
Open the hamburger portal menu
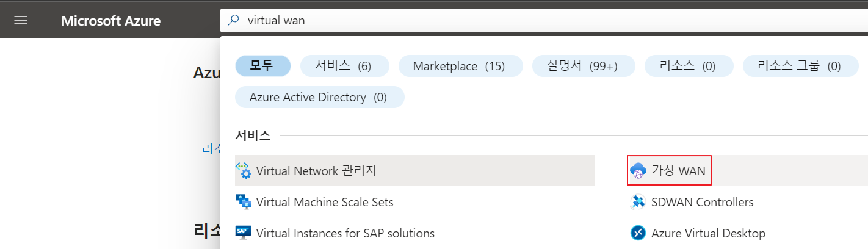point(21,20)
